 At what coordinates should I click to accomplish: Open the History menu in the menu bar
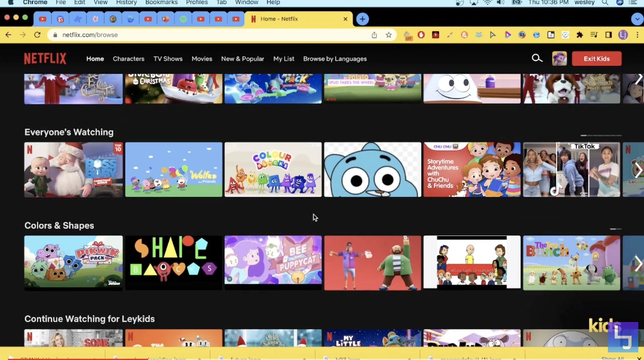[x=126, y=3]
